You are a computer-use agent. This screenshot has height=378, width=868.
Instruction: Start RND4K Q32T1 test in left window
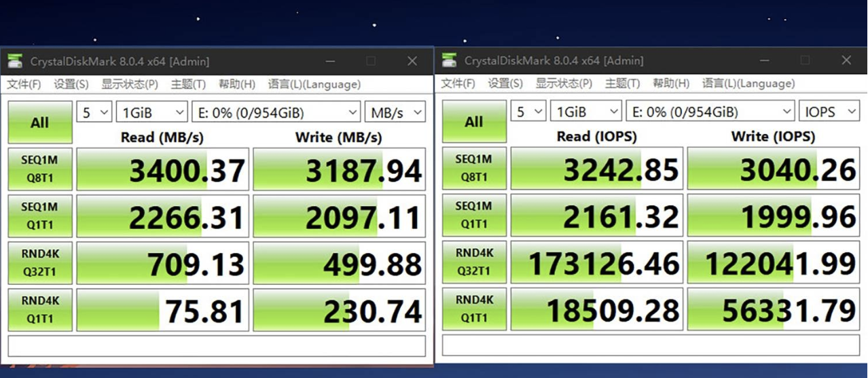[x=40, y=262]
